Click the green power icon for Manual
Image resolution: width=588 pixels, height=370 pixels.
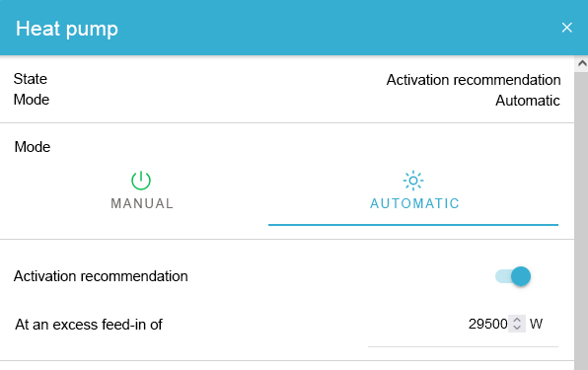[x=141, y=181]
